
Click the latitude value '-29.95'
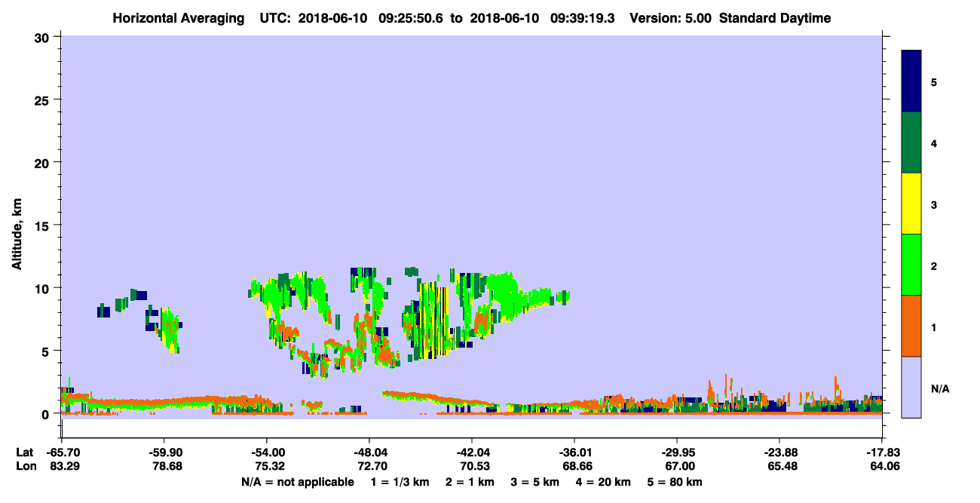(677, 452)
